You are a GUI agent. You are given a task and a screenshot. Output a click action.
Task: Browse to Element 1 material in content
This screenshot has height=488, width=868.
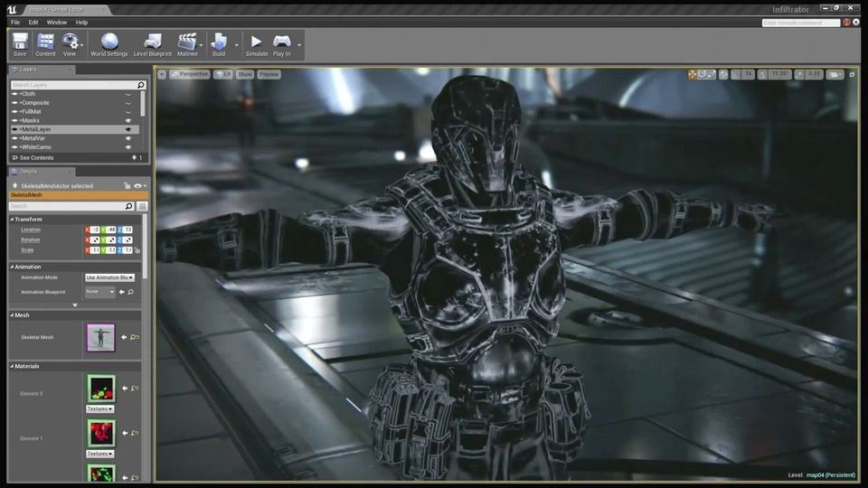[x=135, y=433]
